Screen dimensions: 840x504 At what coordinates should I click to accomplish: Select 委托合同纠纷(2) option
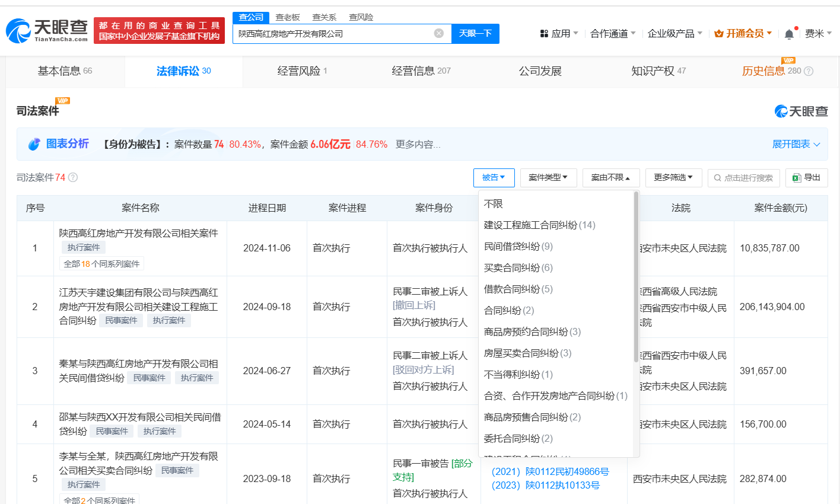coord(518,438)
